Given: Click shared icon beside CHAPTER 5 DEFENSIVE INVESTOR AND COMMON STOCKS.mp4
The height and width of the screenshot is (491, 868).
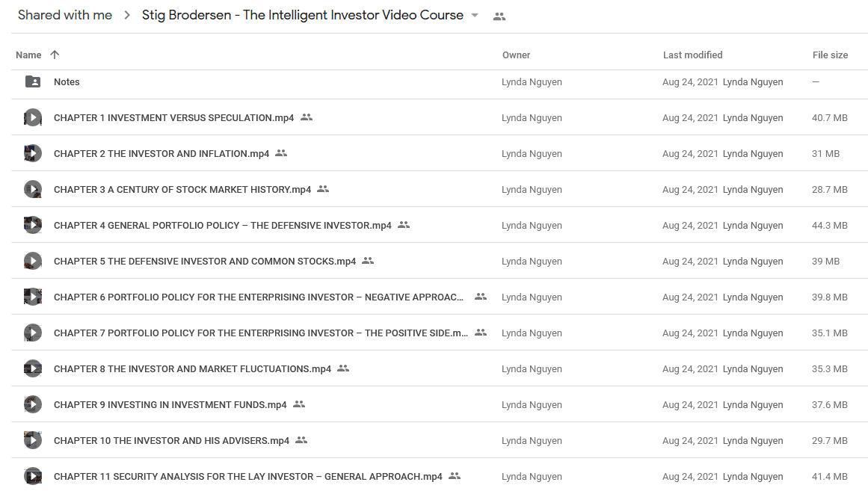Looking at the screenshot, I should [368, 261].
